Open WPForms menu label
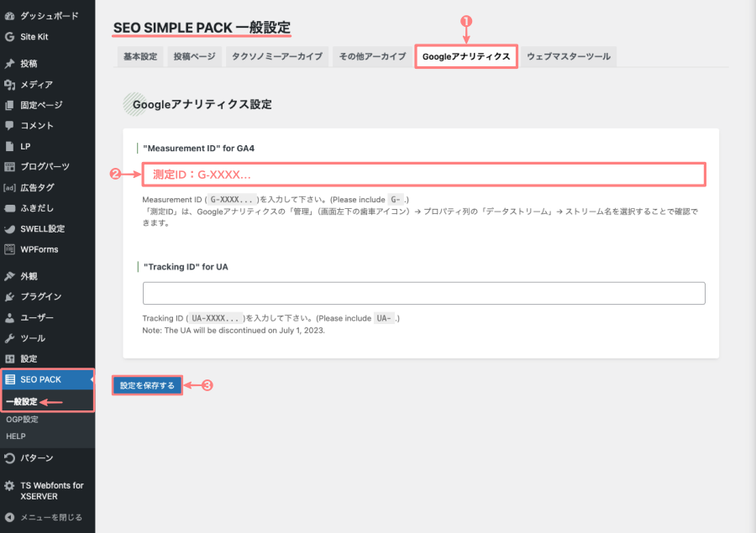The width and height of the screenshot is (756, 533). click(x=39, y=249)
